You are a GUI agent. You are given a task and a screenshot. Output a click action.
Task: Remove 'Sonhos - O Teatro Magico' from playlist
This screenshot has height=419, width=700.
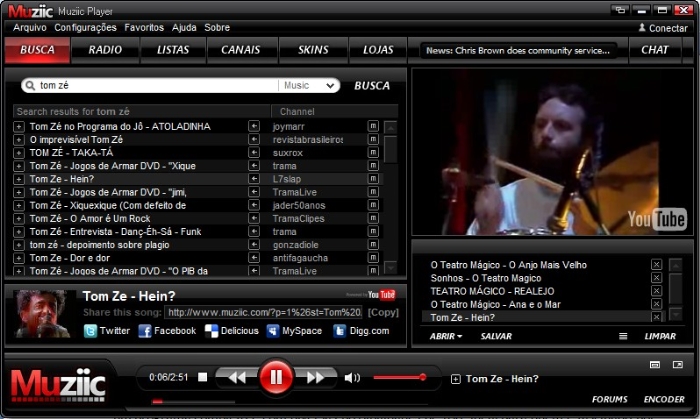tap(656, 278)
